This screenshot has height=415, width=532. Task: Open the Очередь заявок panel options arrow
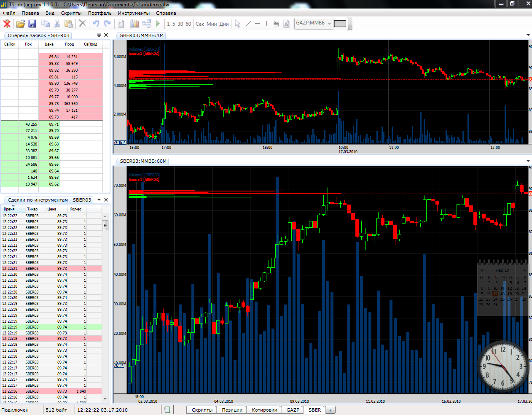click(99, 35)
